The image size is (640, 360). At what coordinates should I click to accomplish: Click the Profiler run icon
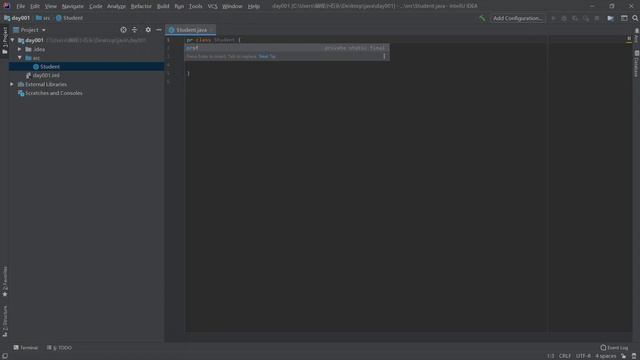[x=586, y=18]
